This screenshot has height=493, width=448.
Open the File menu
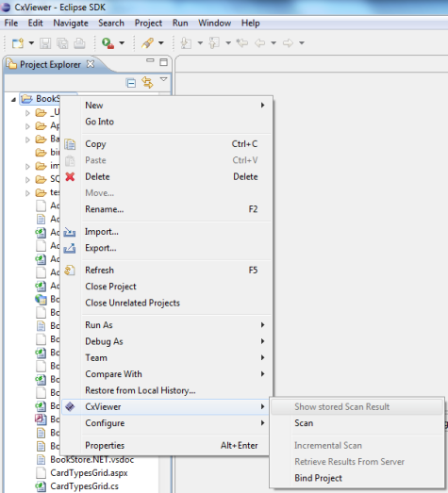pyautogui.click(x=11, y=23)
